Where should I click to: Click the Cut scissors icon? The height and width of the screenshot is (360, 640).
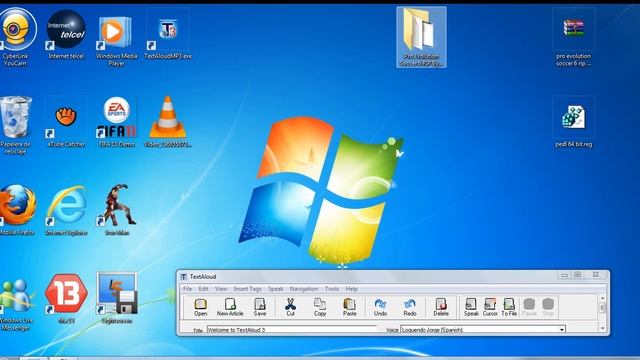(290, 307)
